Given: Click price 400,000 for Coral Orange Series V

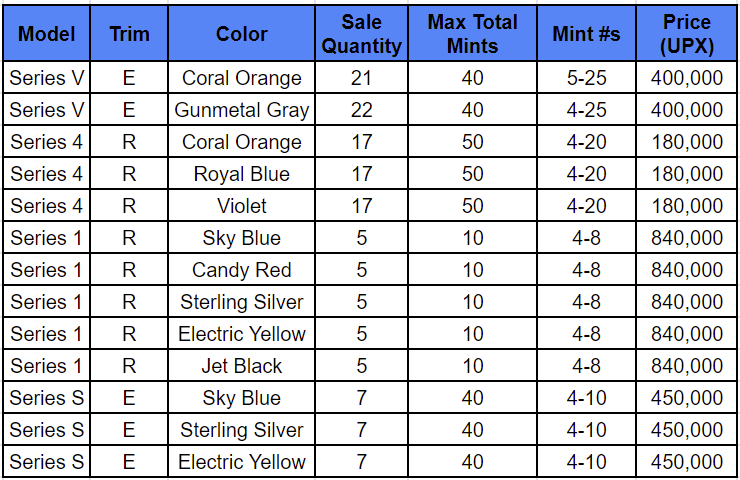Looking at the screenshot, I should 686,78.
